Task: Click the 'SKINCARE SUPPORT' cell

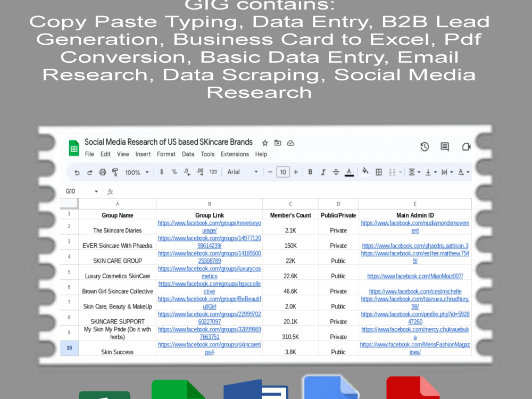Action: pos(118,318)
